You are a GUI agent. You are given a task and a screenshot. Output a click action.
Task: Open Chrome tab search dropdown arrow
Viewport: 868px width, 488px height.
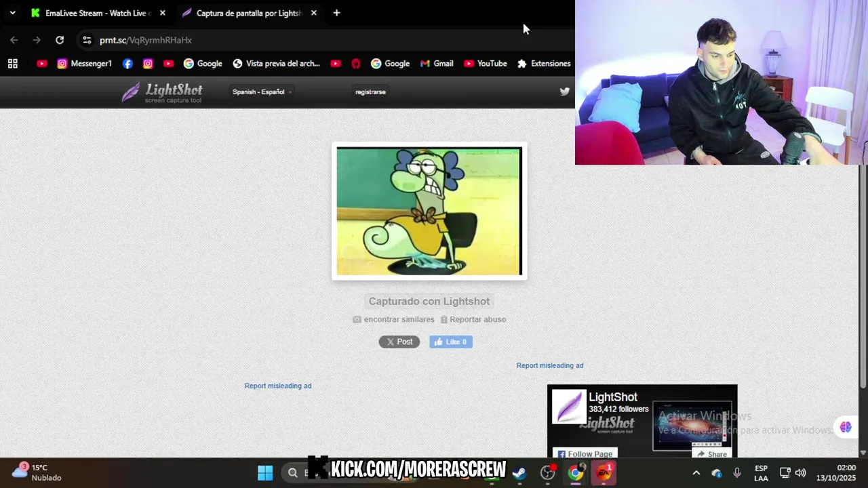12,13
